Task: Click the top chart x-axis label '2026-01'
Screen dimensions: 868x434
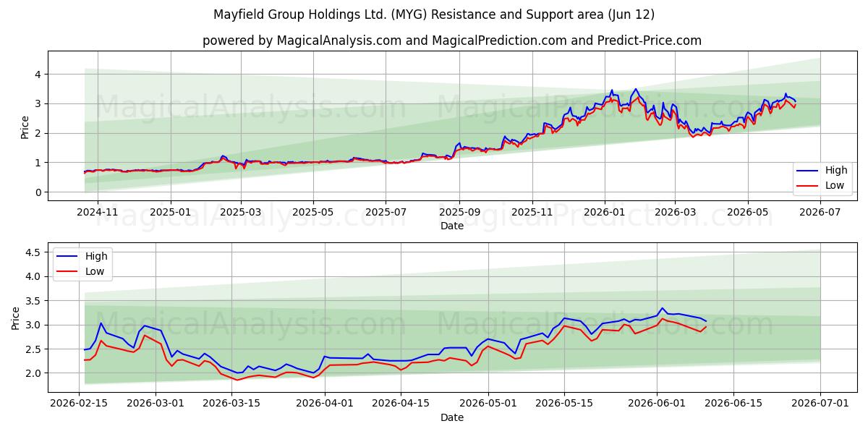Action: click(605, 212)
